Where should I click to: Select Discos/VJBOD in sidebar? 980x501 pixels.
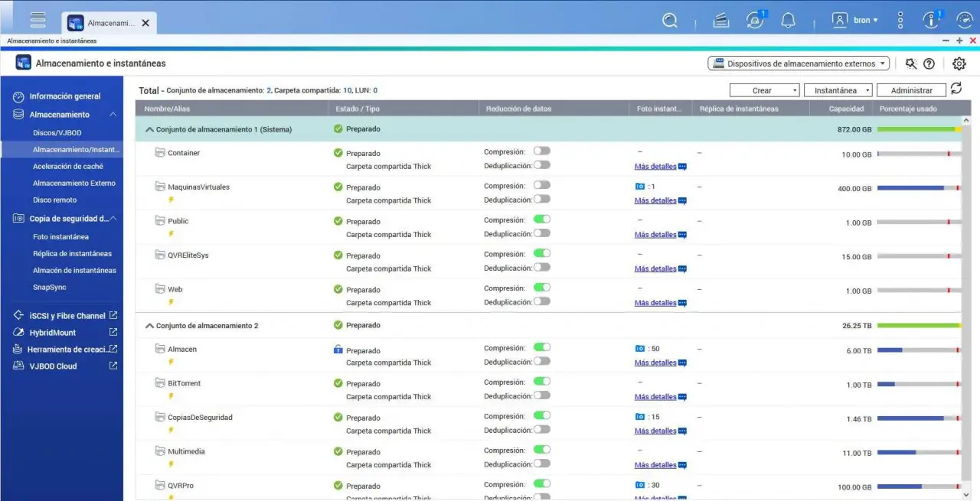point(57,133)
